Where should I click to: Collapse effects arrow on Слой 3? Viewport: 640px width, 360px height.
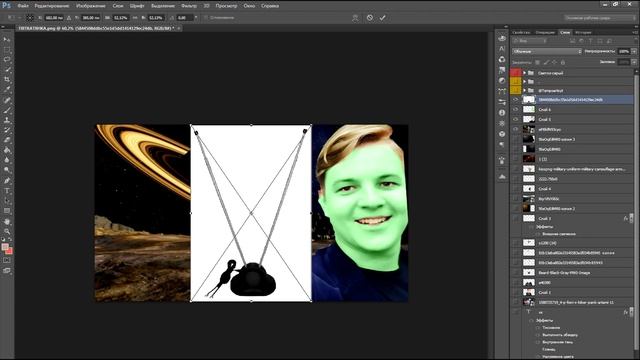click(x=631, y=219)
